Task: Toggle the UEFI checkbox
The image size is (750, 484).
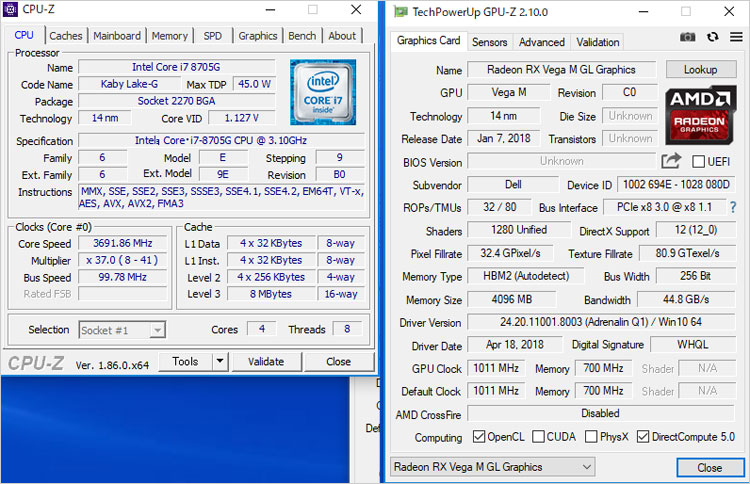Action: click(698, 162)
